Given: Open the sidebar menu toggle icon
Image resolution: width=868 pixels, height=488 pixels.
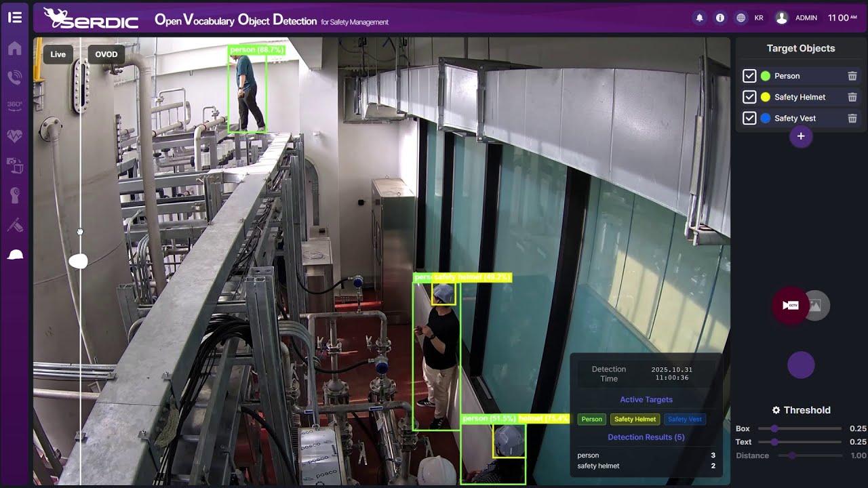Looking at the screenshot, I should tap(14, 18).
